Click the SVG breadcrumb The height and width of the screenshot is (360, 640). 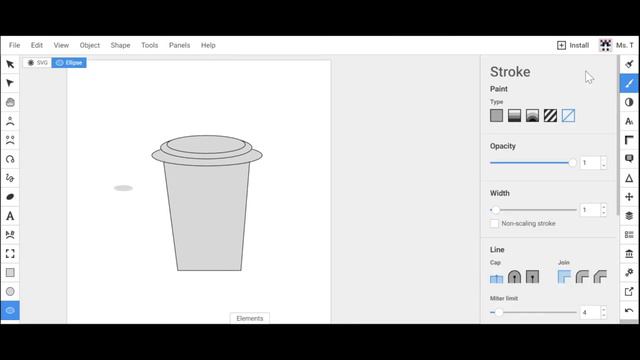(x=38, y=63)
